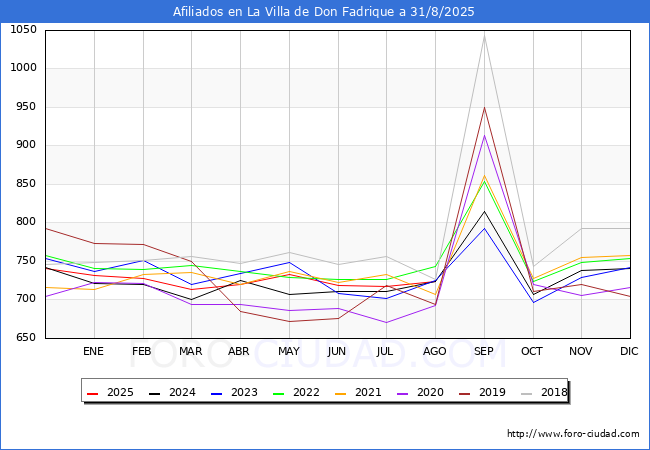650x450 pixels.
Task: Click the 850 y-axis value
Action: [27, 184]
